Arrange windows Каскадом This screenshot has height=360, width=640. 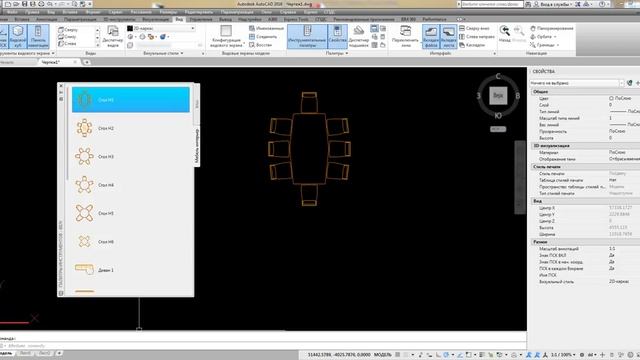pos(472,44)
